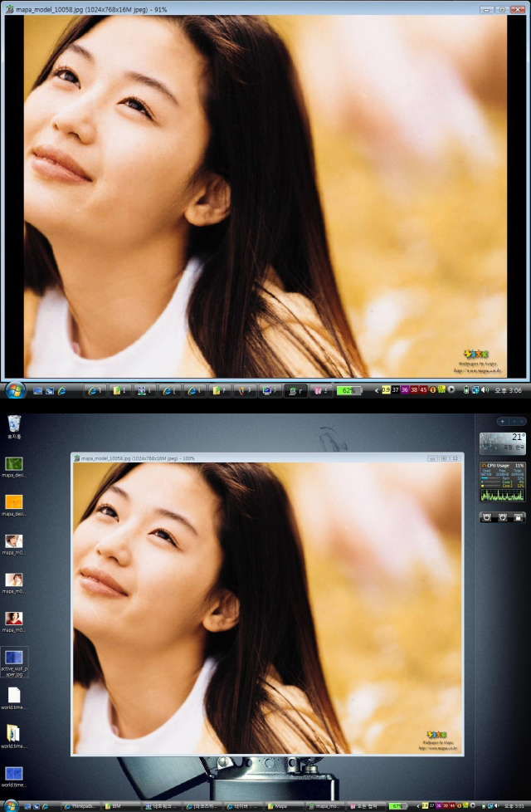
Task: Open the Start orb on the lower taskbar
Action: 11,806
